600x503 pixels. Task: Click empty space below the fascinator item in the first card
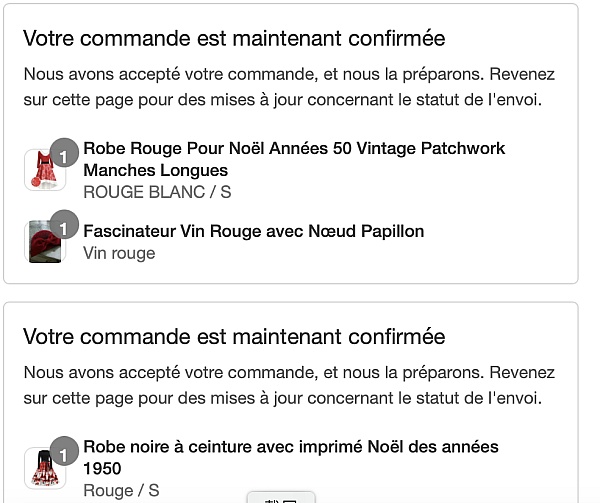click(291, 273)
